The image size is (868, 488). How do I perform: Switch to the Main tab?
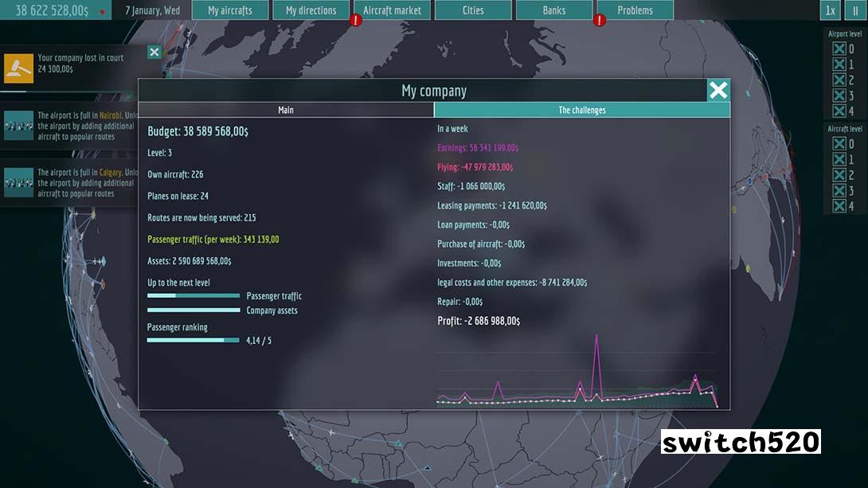coord(286,110)
